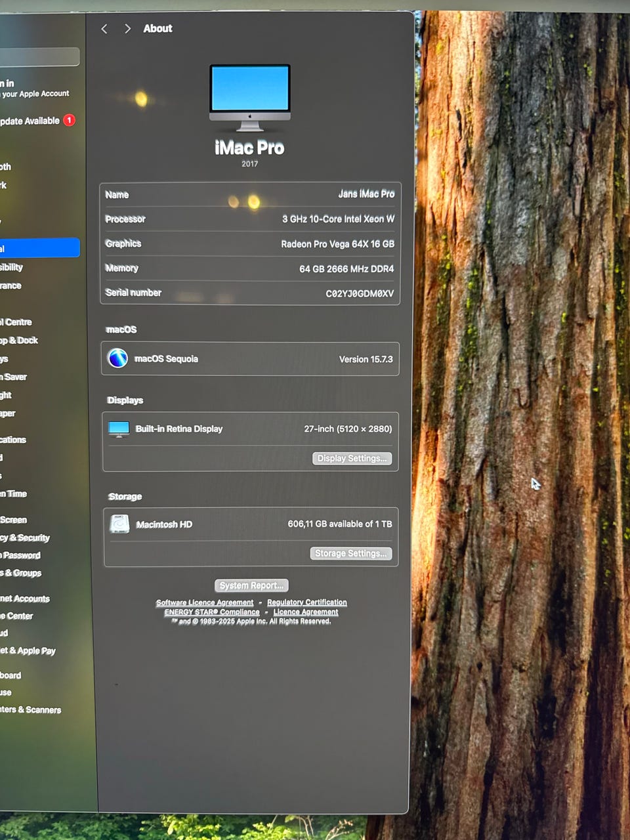Click the 'Version 15.7.3' text
The height and width of the screenshot is (840, 630).
coord(366,359)
